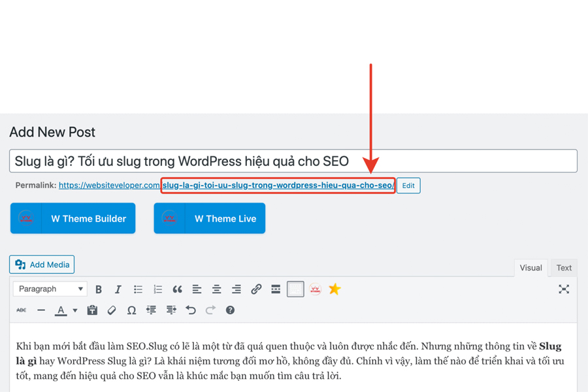Apply the current text color
The image size is (588, 392).
click(61, 310)
